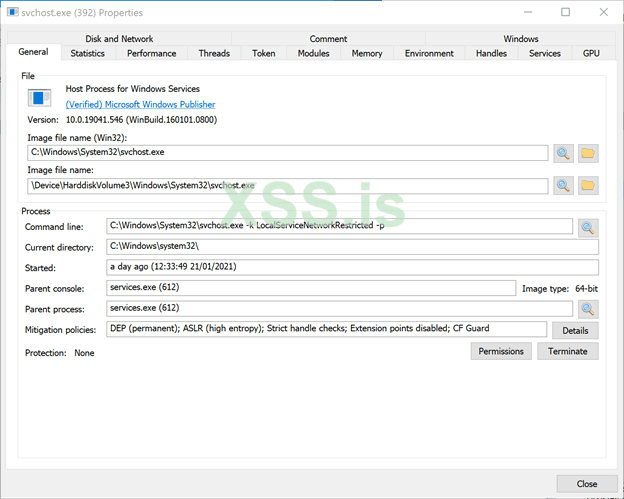Image resolution: width=624 pixels, height=499 pixels.
Task: Switch to the Windows tab
Action: (521, 39)
